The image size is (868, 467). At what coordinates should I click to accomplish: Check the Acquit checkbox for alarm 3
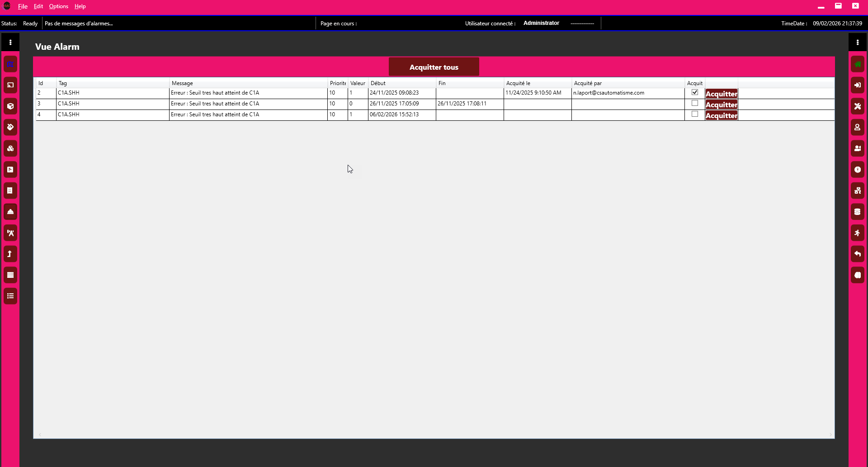coord(695,103)
